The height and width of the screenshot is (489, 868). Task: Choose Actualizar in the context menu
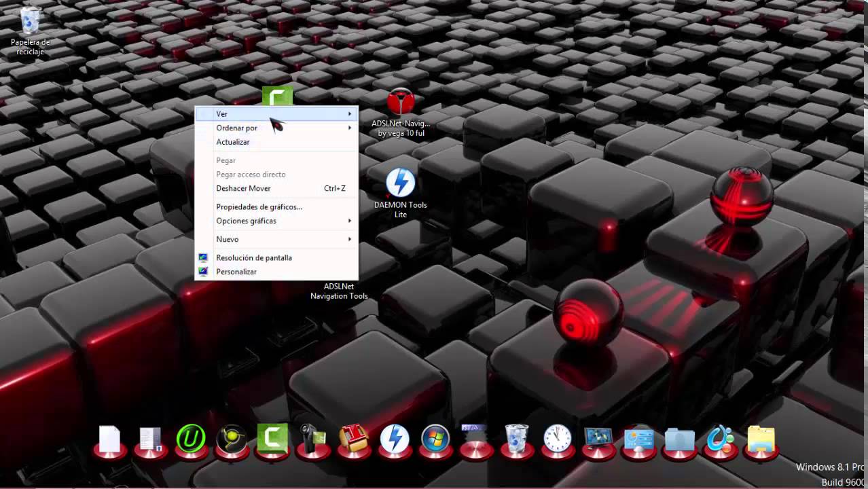276,142
